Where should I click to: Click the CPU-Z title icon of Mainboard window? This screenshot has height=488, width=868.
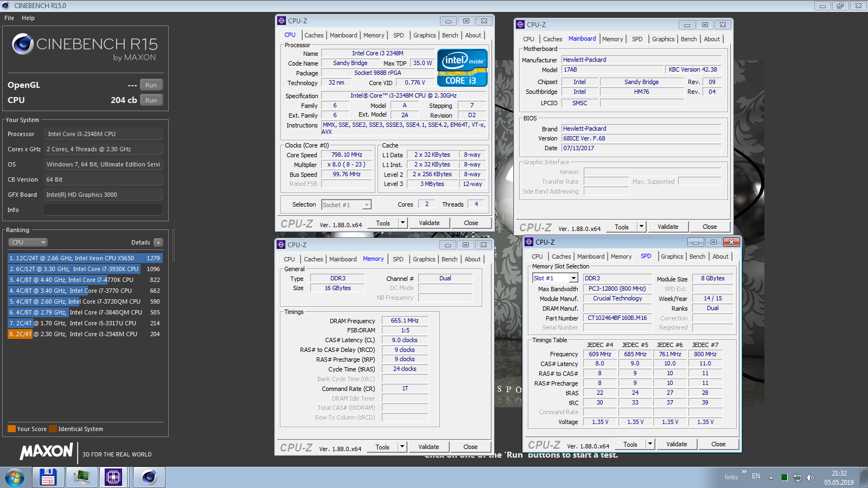point(520,24)
